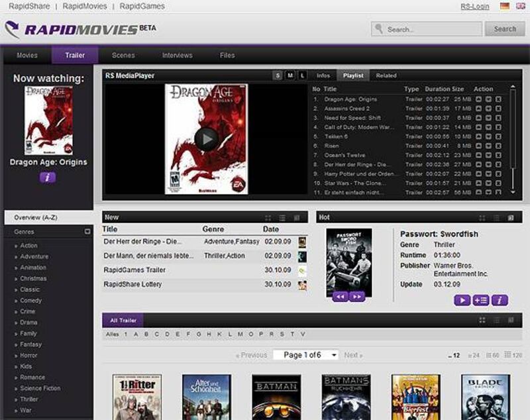Add Passwort: Swordfish to the playlist

(480, 300)
